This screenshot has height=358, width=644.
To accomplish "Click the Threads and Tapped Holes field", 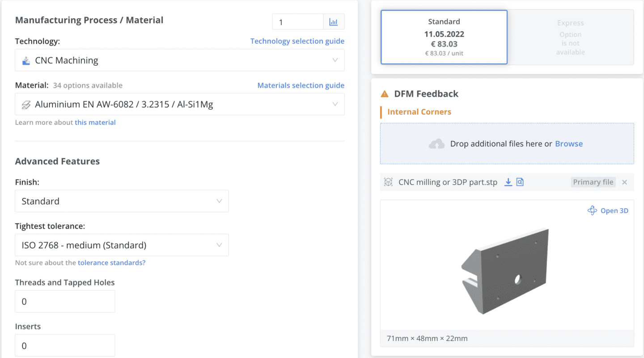I will pos(65,302).
